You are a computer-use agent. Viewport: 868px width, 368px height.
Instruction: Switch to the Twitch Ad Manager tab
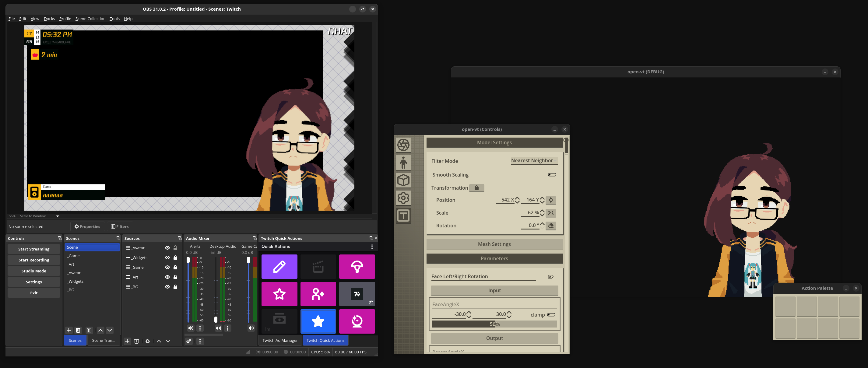tap(280, 340)
